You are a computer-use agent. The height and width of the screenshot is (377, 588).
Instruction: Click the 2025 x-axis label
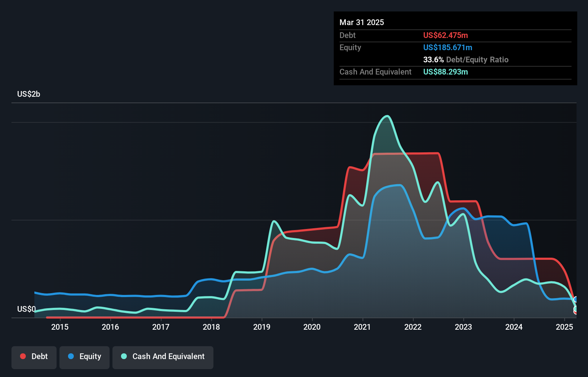click(x=564, y=327)
